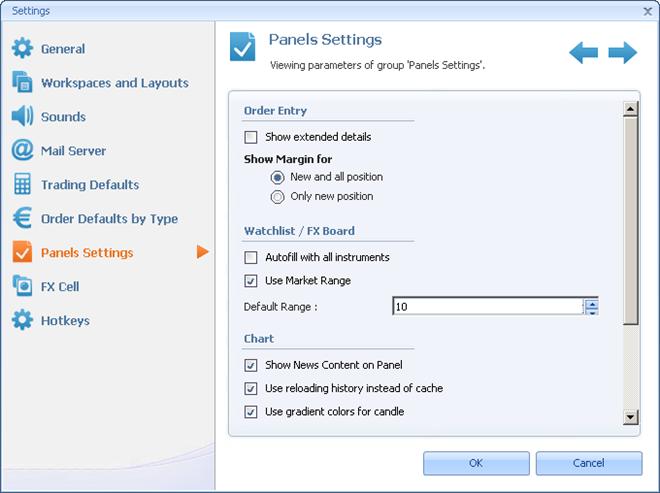Click the Hotkeys gear icon
The height and width of the screenshot is (493, 660).
[22, 321]
